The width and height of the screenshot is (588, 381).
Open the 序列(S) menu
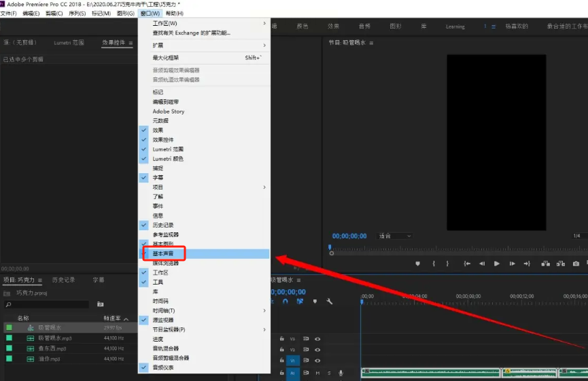(x=77, y=14)
